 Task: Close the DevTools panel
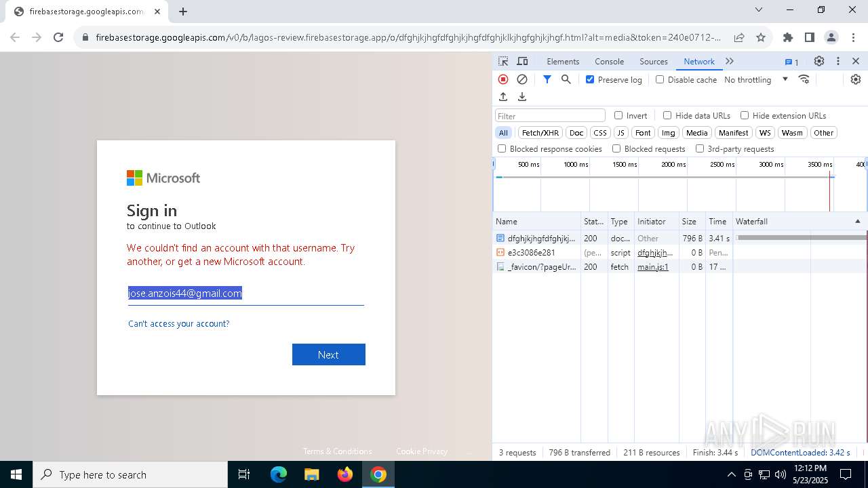click(856, 61)
